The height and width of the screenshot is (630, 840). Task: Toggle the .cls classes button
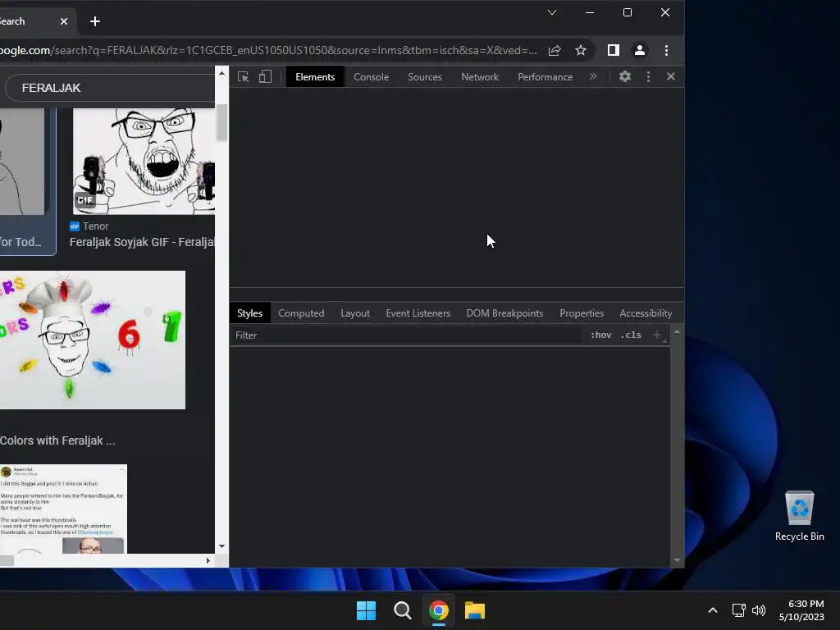click(631, 335)
